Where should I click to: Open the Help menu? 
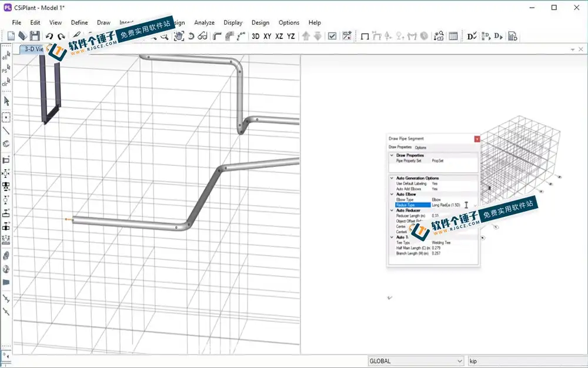pyautogui.click(x=315, y=22)
